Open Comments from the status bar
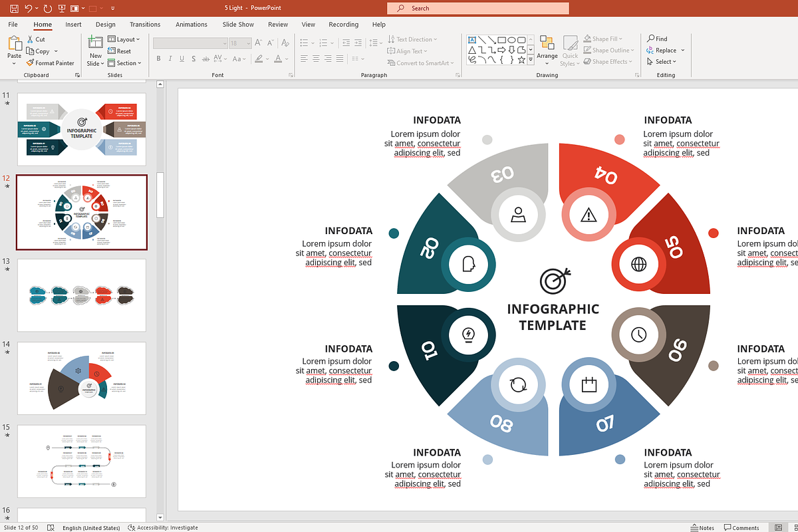The image size is (798, 532). (741, 527)
